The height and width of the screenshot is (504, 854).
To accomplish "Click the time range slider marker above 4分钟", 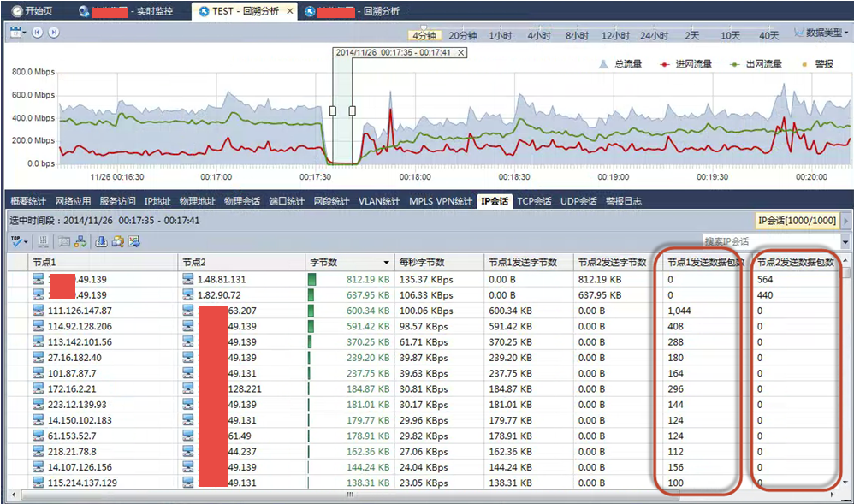I will pyautogui.click(x=424, y=27).
